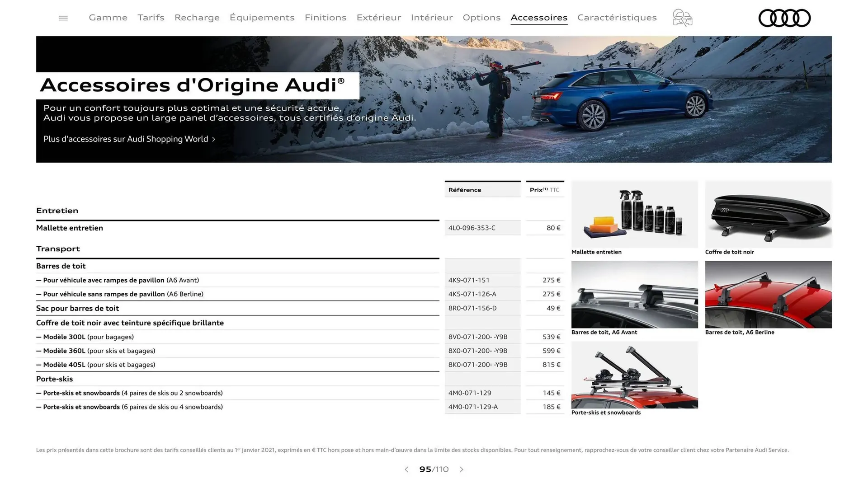Click the Mallette entretien product photo
This screenshot has height=488, width=868.
(x=634, y=214)
